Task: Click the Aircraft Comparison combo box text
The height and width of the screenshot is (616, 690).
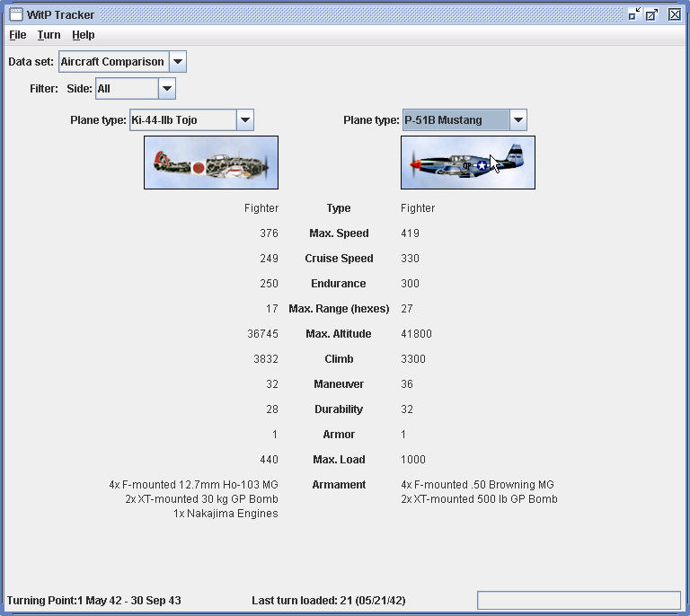Action: click(x=114, y=62)
